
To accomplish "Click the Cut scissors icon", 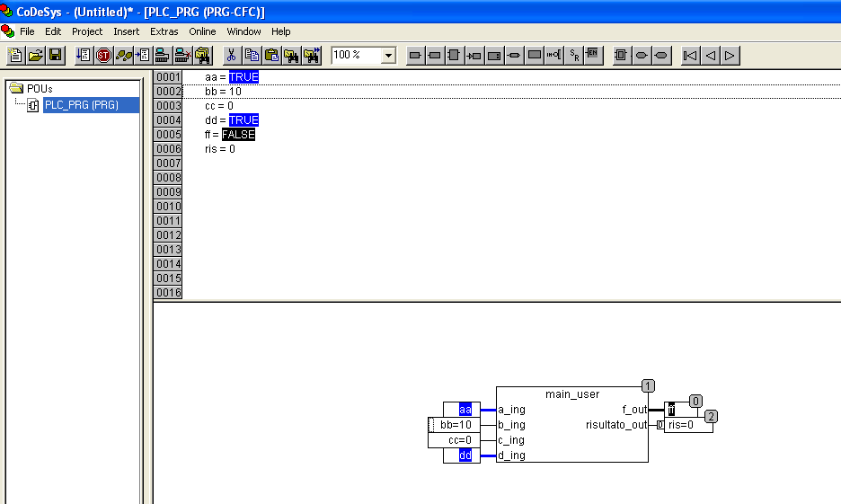I will 232,56.
